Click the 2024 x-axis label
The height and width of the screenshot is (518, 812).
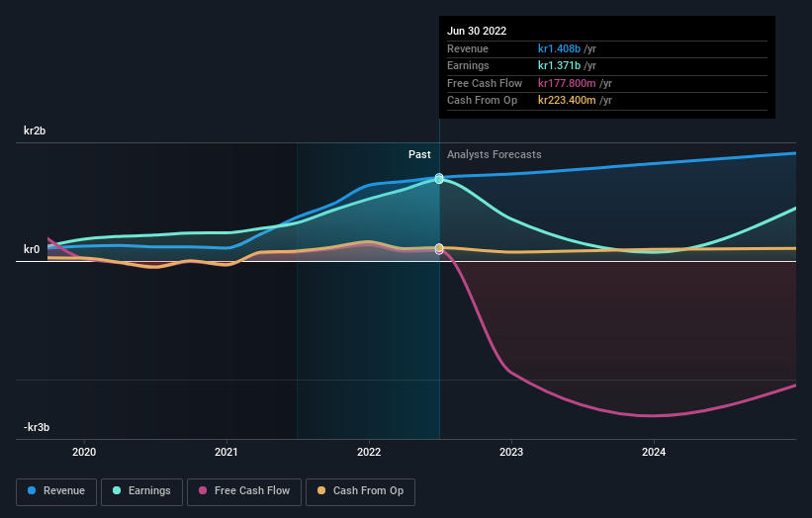pos(654,453)
